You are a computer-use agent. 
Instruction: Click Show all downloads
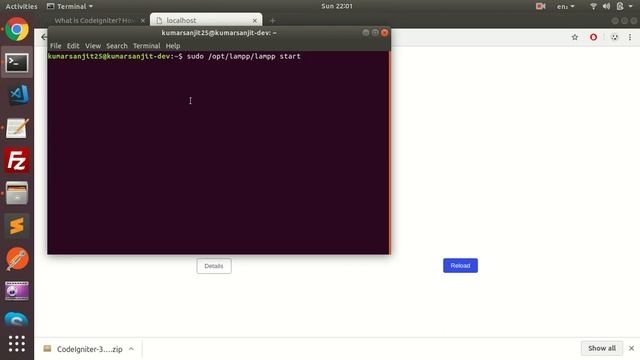tap(602, 348)
